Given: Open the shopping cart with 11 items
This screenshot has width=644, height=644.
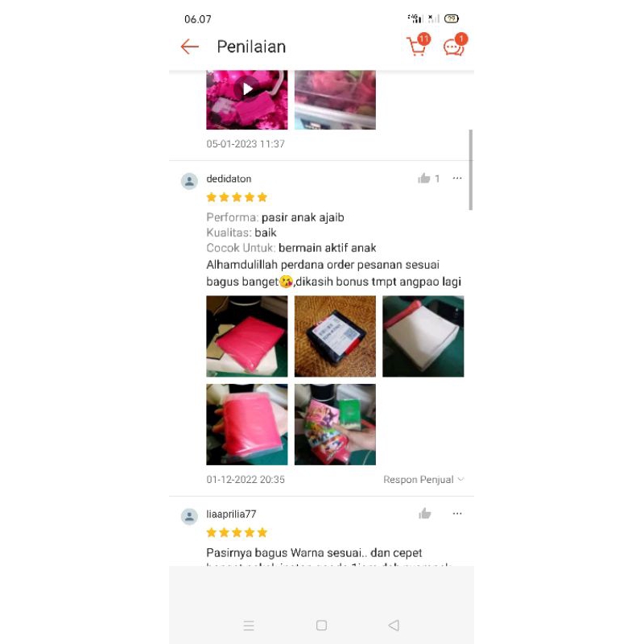Looking at the screenshot, I should coord(418,45).
